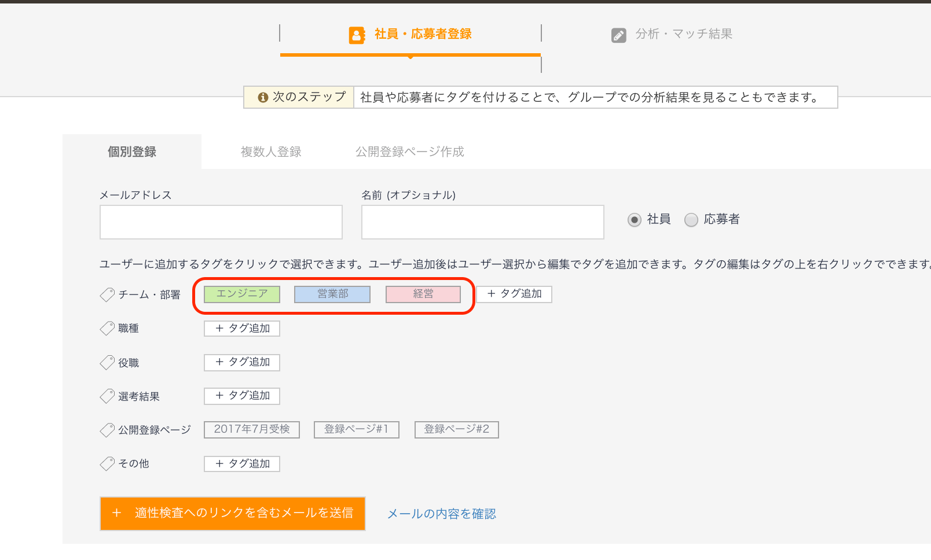Click the メールアドレス input field

(x=221, y=222)
